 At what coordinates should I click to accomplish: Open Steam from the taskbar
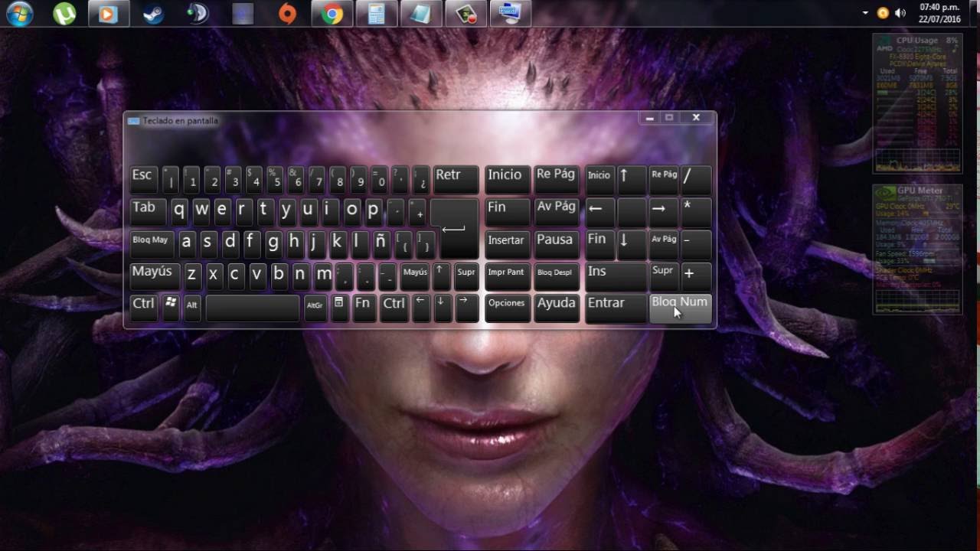point(153,13)
